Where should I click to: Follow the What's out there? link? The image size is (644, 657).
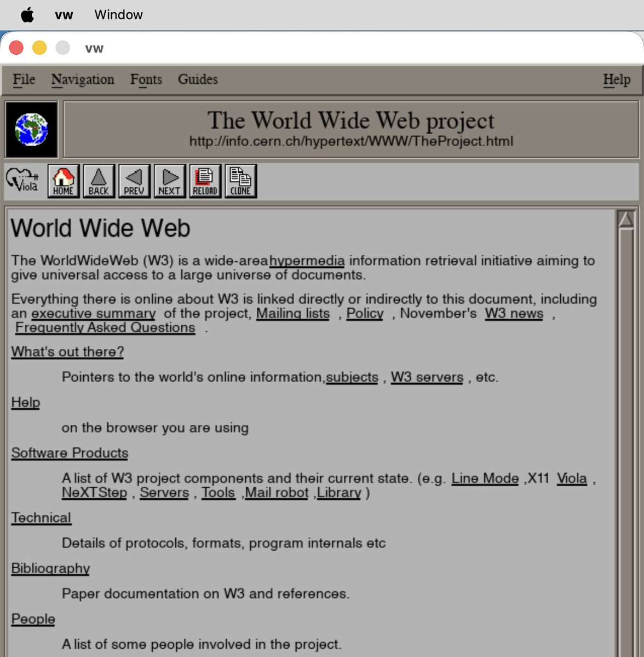pos(67,351)
